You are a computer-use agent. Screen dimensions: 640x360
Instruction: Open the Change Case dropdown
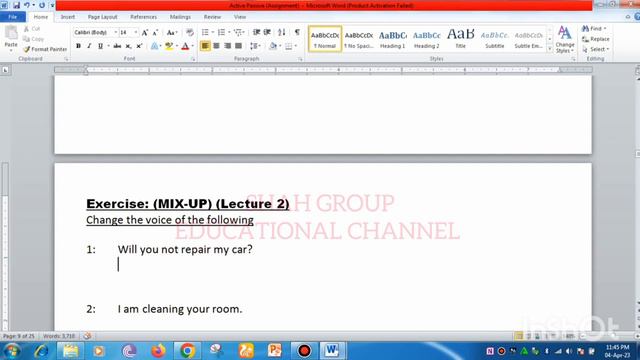pyautogui.click(x=172, y=32)
